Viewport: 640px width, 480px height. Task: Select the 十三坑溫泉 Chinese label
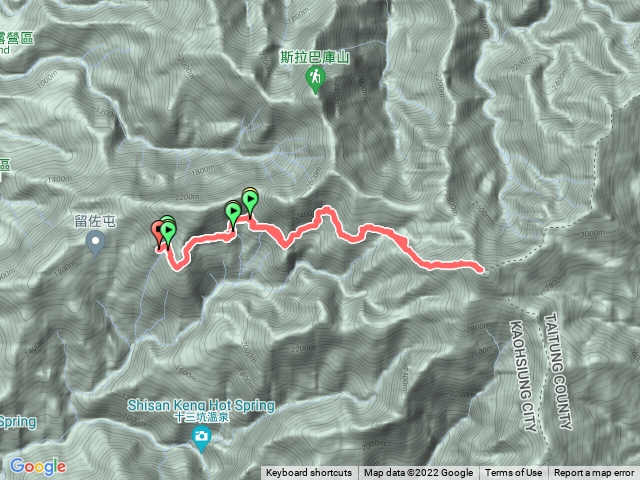201,417
